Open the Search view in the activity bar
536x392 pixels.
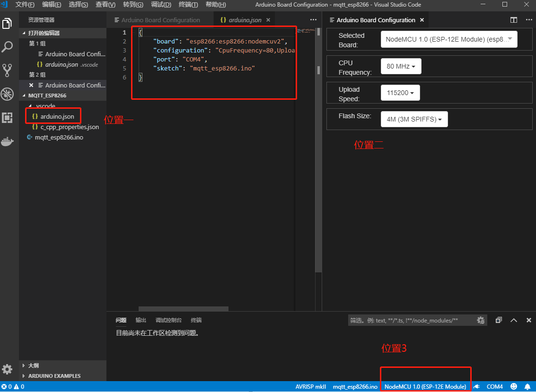pos(7,47)
